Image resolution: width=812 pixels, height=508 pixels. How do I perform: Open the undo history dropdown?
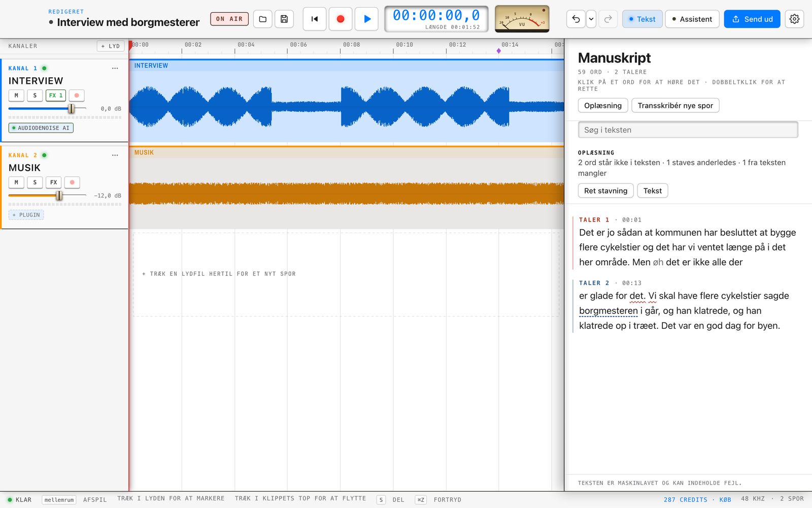[x=591, y=19]
